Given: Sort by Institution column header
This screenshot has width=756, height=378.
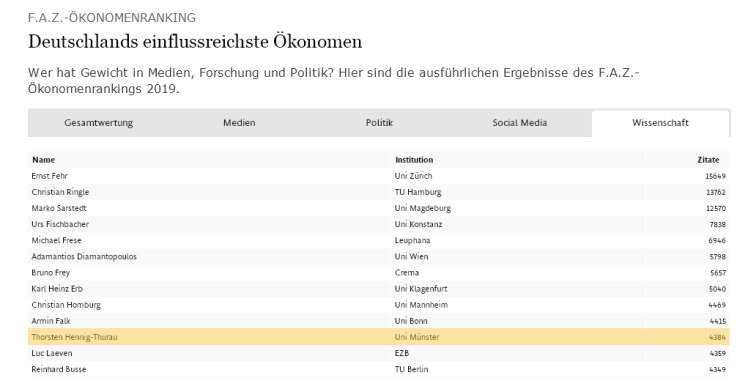Looking at the screenshot, I should (414, 160).
